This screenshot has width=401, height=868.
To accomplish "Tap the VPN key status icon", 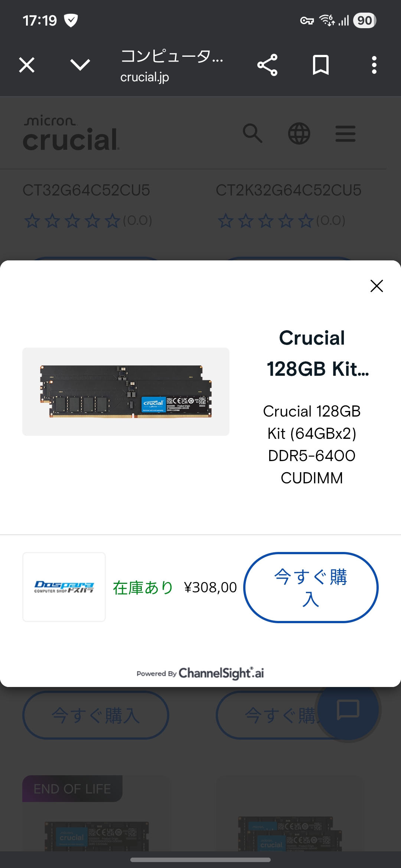I will click(x=307, y=20).
